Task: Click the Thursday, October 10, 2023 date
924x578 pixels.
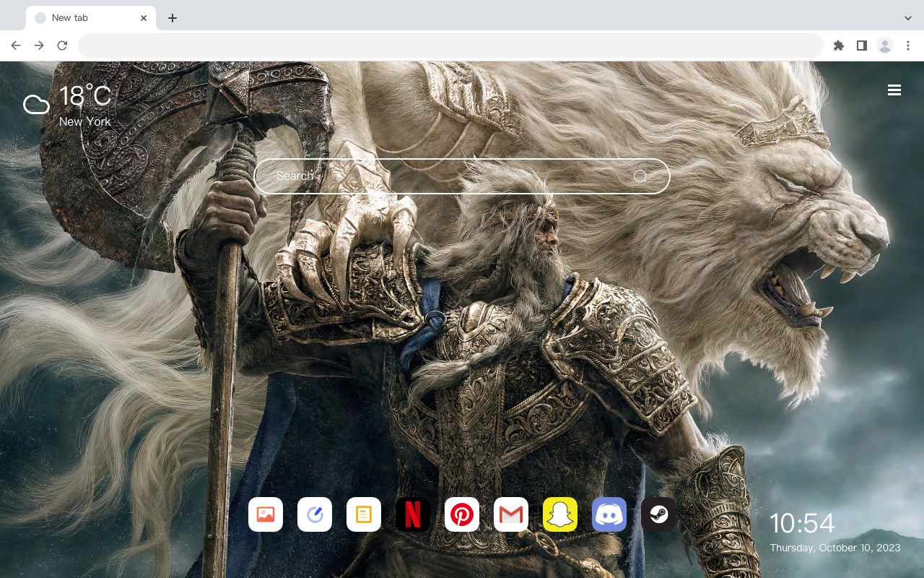Action: click(835, 548)
